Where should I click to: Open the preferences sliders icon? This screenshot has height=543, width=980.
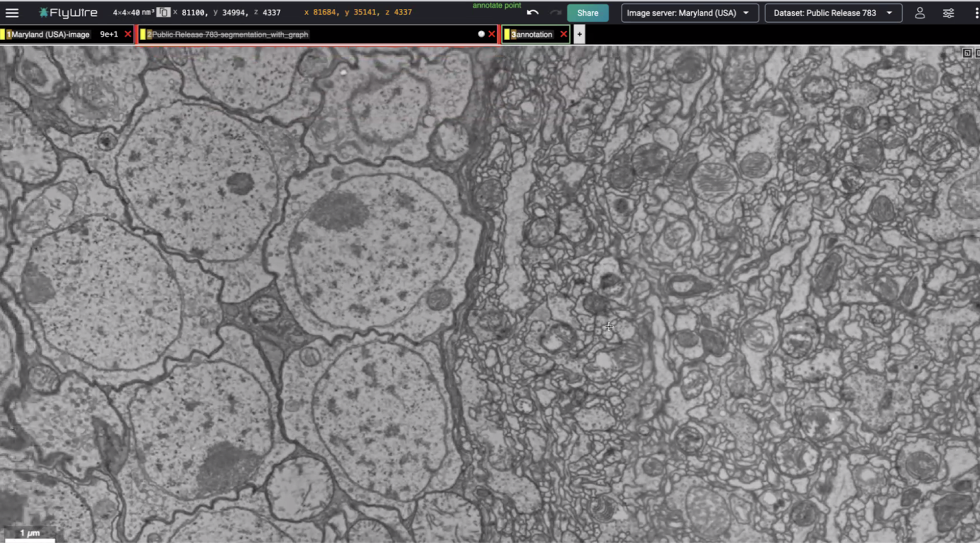948,13
